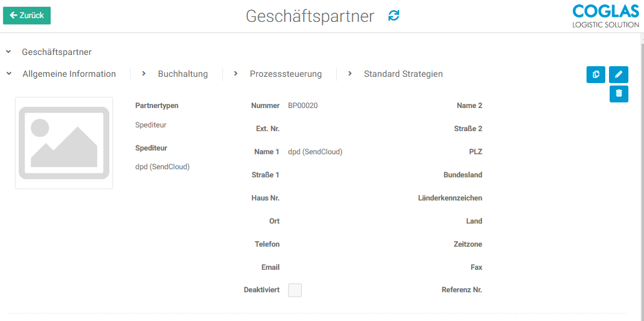Click the trash delete icon button
Viewport: 644px width, 321px height.
click(619, 94)
